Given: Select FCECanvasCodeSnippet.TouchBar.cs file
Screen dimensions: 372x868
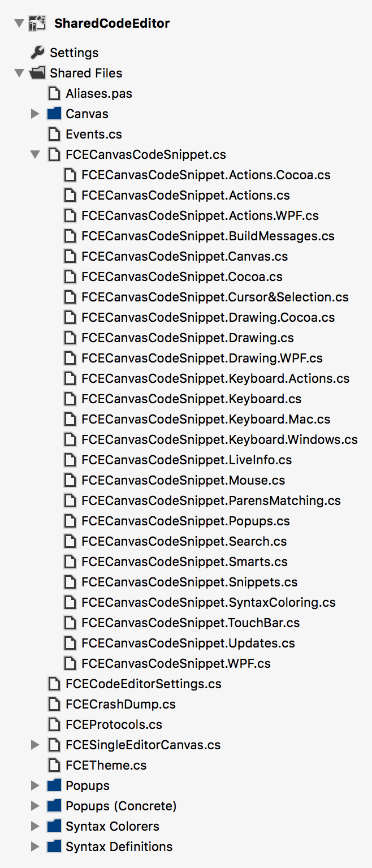Looking at the screenshot, I should click(191, 623).
